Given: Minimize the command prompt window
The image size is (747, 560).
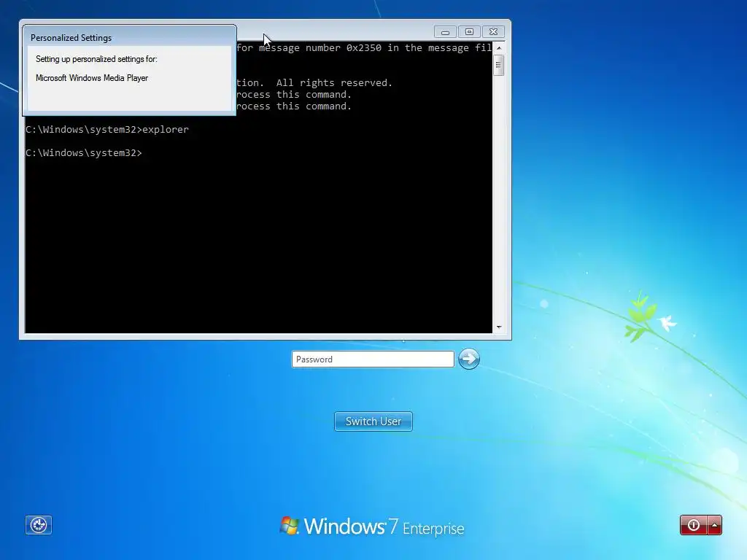Looking at the screenshot, I should 445,32.
